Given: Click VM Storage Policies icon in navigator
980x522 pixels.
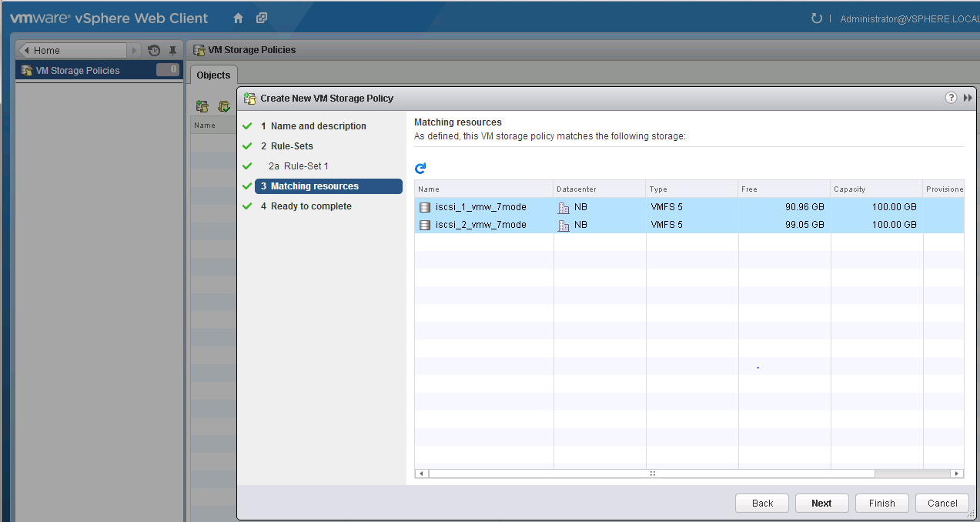Looking at the screenshot, I should [x=27, y=70].
